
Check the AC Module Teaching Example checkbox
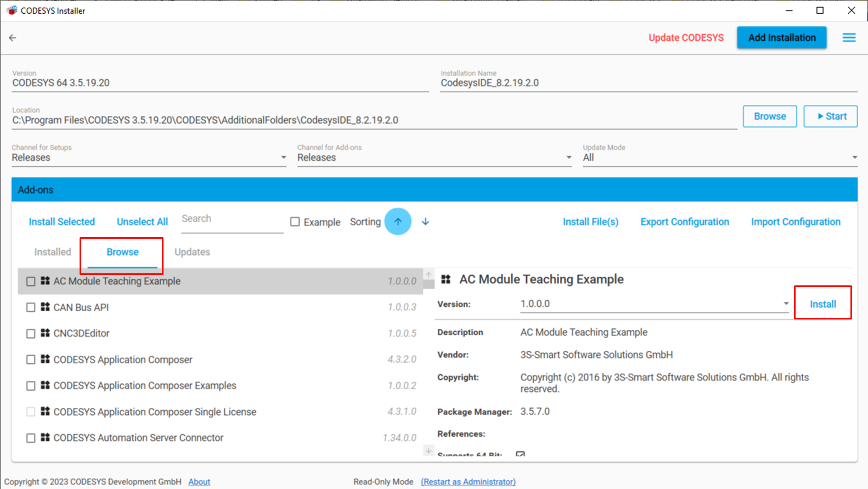point(31,281)
